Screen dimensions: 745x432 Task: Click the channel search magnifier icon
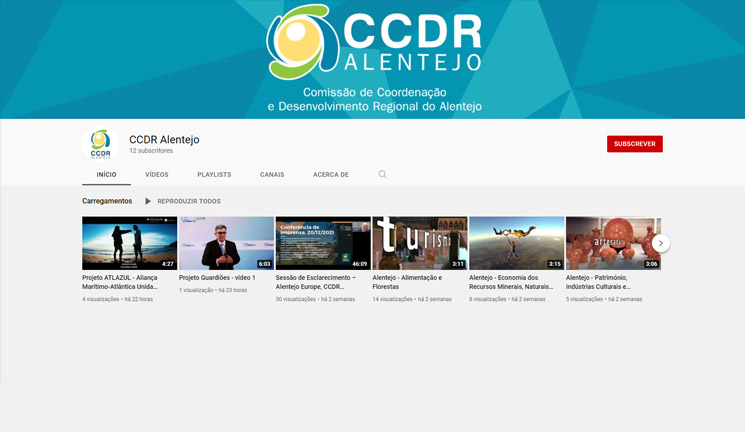[382, 174]
